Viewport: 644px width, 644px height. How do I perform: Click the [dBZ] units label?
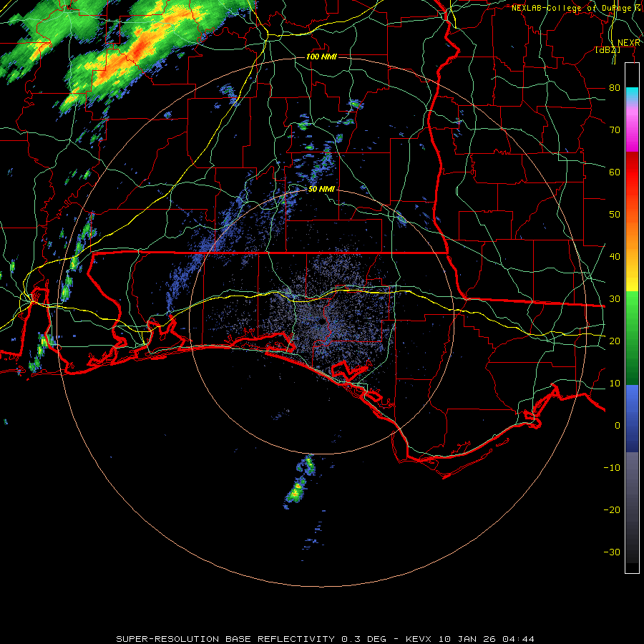(x=608, y=50)
